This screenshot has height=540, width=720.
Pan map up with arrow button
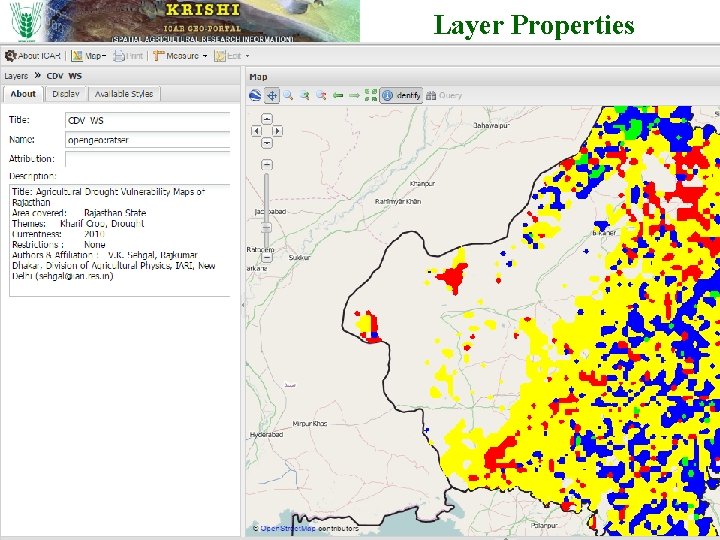(x=267, y=119)
